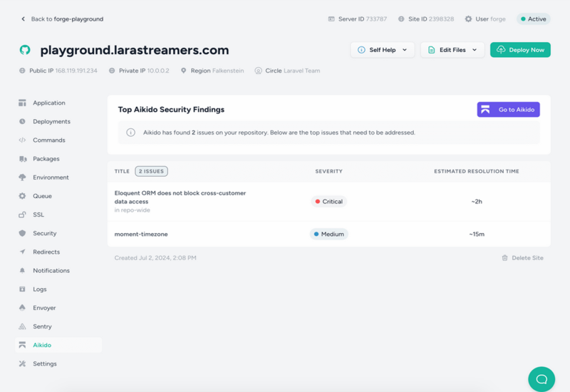The height and width of the screenshot is (392, 570).
Task: Expand the Edit Files dropdown
Action: click(x=452, y=50)
